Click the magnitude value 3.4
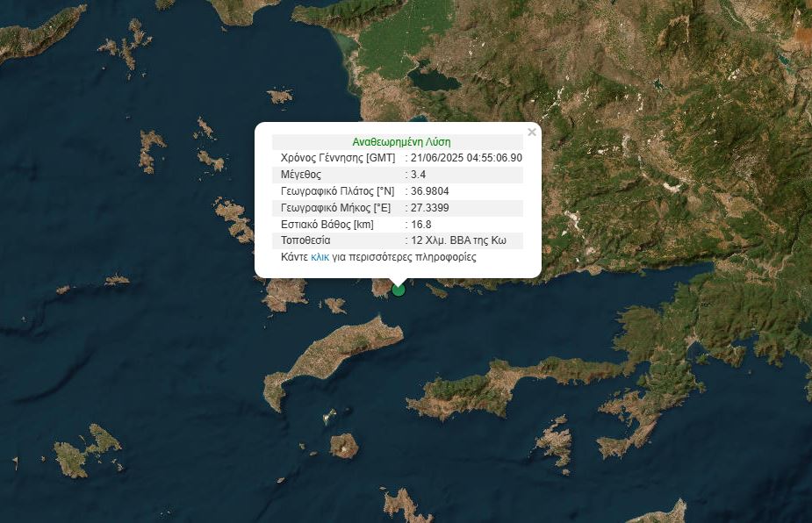The height and width of the screenshot is (523, 812). (419, 175)
